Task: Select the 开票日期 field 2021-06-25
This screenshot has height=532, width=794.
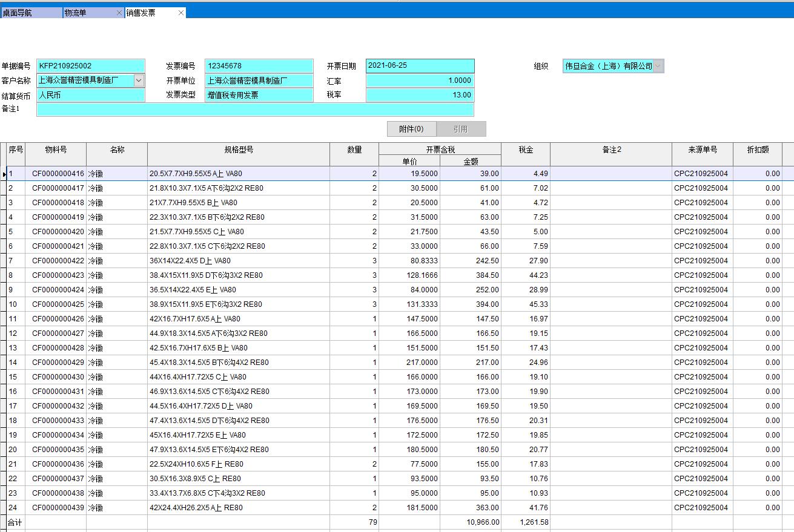Action: click(x=420, y=65)
